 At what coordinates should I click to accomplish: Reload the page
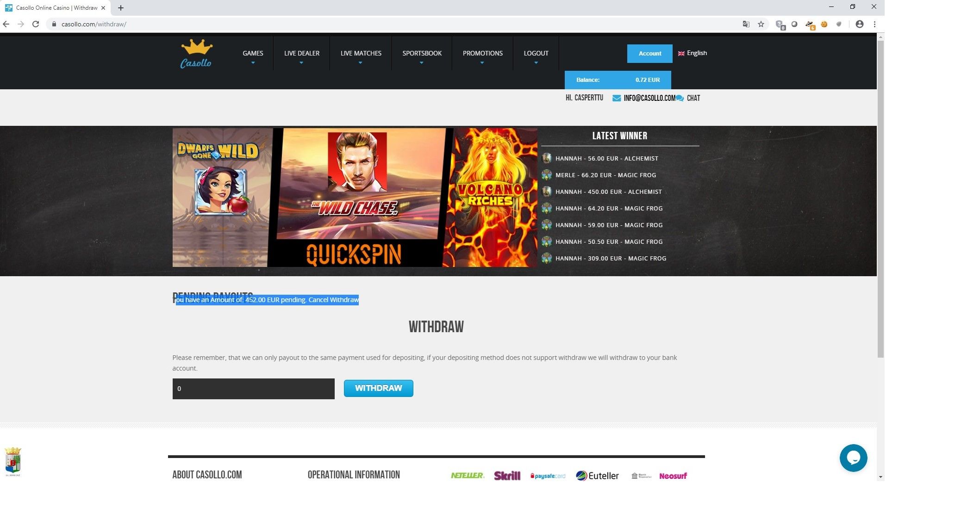point(36,24)
